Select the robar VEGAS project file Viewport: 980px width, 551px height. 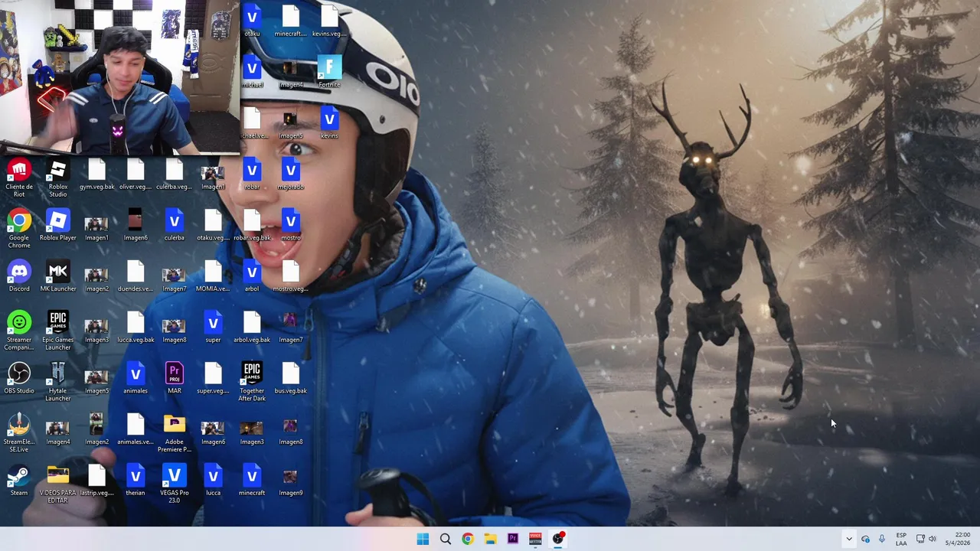[252, 174]
